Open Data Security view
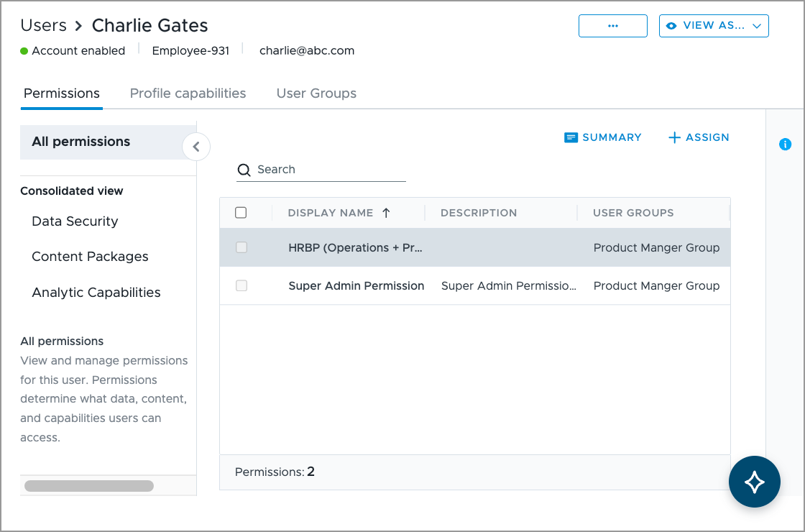 pos(75,221)
